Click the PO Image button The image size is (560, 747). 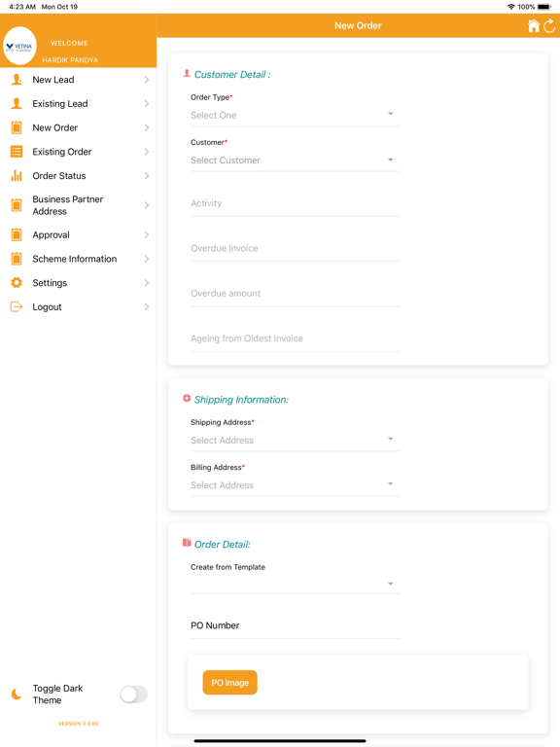tap(230, 683)
